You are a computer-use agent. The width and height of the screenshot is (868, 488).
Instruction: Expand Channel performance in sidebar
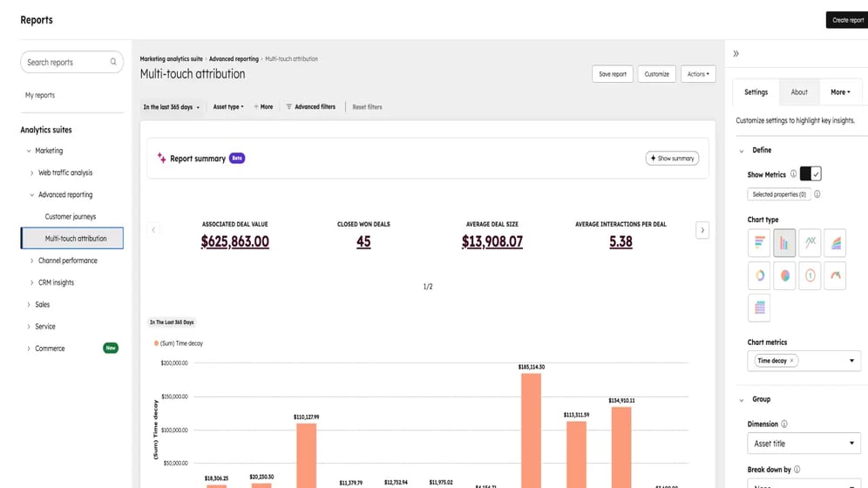tap(31, 261)
